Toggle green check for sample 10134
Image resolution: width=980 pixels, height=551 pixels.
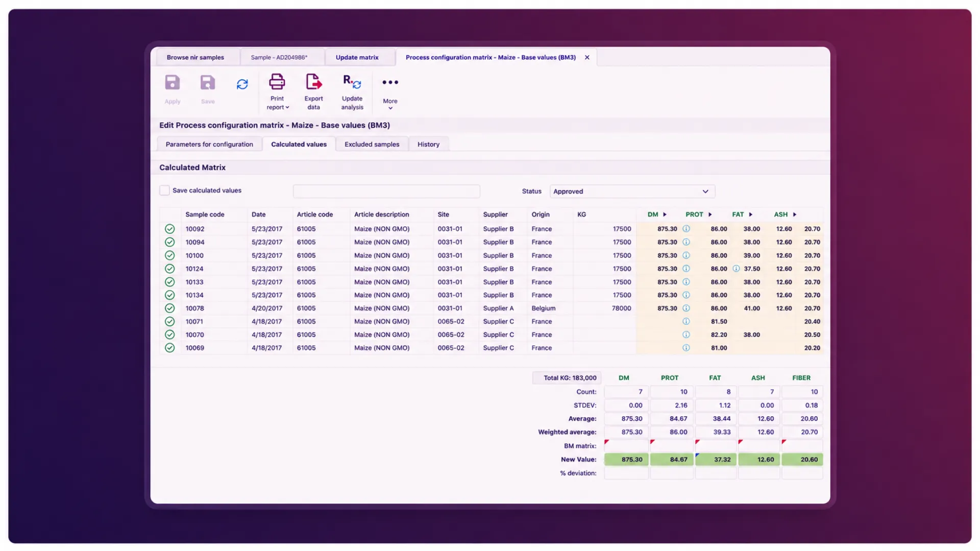[170, 295]
